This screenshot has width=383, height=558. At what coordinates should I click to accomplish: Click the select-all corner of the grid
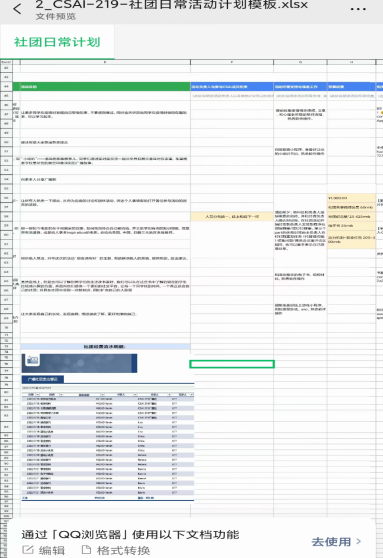click(6, 62)
